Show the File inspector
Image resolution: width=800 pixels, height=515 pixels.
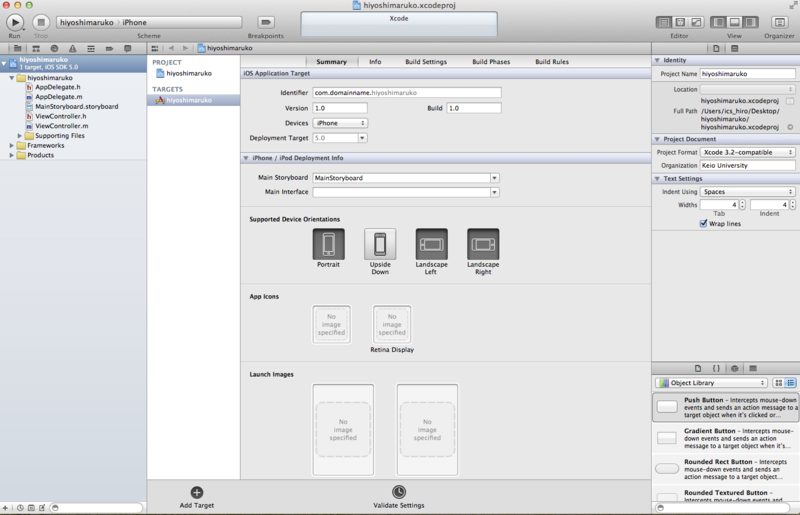(x=716, y=48)
